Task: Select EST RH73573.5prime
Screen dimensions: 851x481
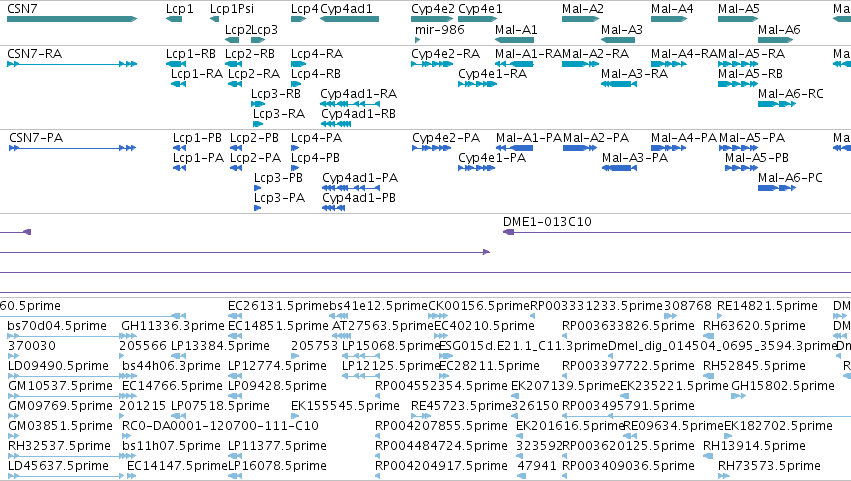Action: click(x=769, y=466)
